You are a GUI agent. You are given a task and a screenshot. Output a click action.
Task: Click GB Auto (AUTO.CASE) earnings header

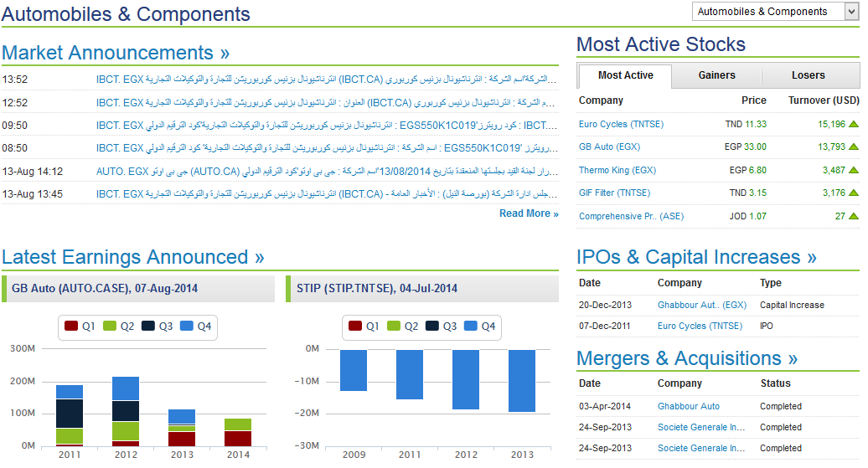coord(138,288)
